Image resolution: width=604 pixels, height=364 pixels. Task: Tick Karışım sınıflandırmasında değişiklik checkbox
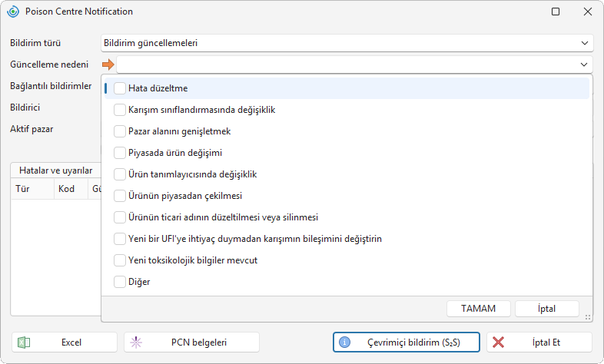pos(119,110)
